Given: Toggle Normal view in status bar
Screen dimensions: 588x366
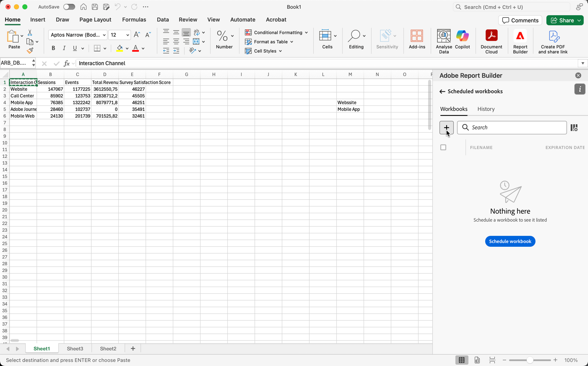Looking at the screenshot, I should click(x=462, y=360).
